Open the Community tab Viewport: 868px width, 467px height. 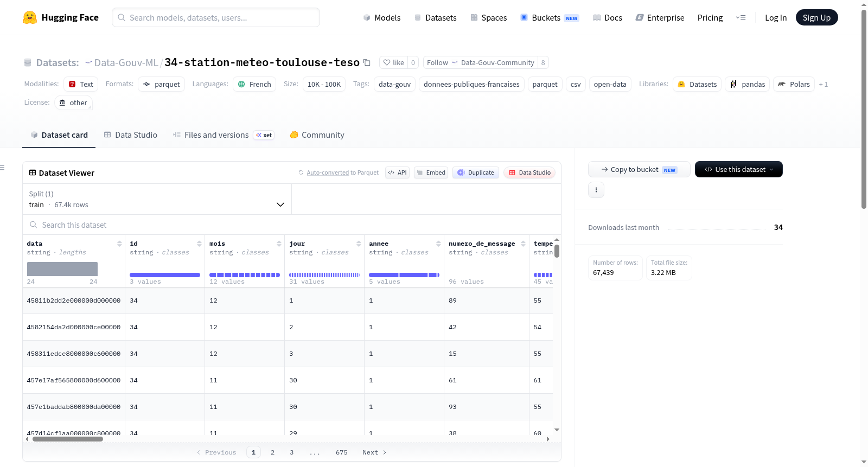pyautogui.click(x=317, y=135)
